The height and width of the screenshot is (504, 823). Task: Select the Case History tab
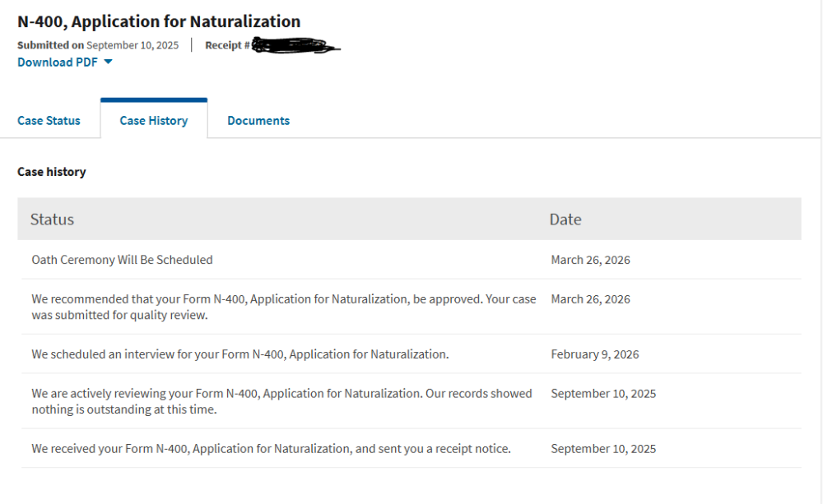pos(153,121)
